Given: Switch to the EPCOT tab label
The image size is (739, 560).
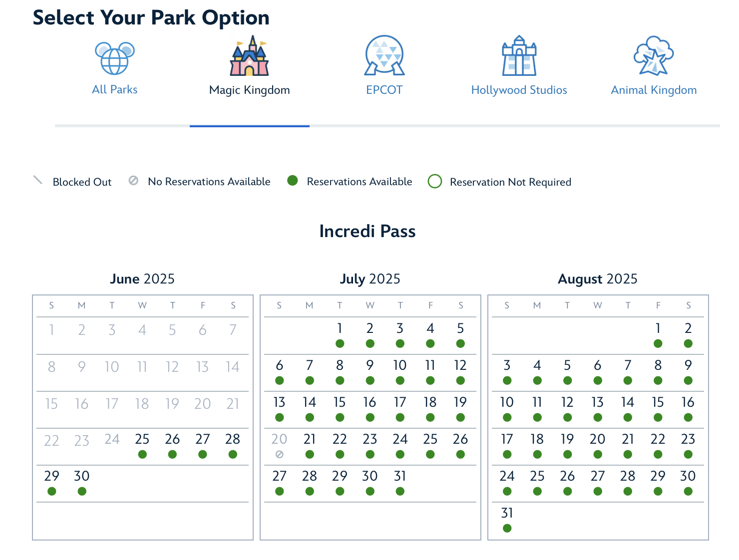Looking at the screenshot, I should 384,90.
